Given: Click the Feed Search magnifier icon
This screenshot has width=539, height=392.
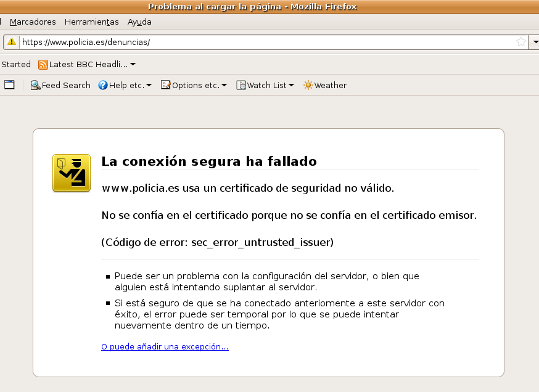Looking at the screenshot, I should click(35, 85).
